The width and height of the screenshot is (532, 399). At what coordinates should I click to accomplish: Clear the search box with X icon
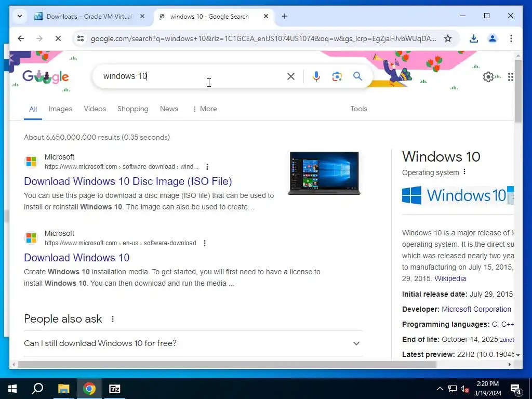291,76
